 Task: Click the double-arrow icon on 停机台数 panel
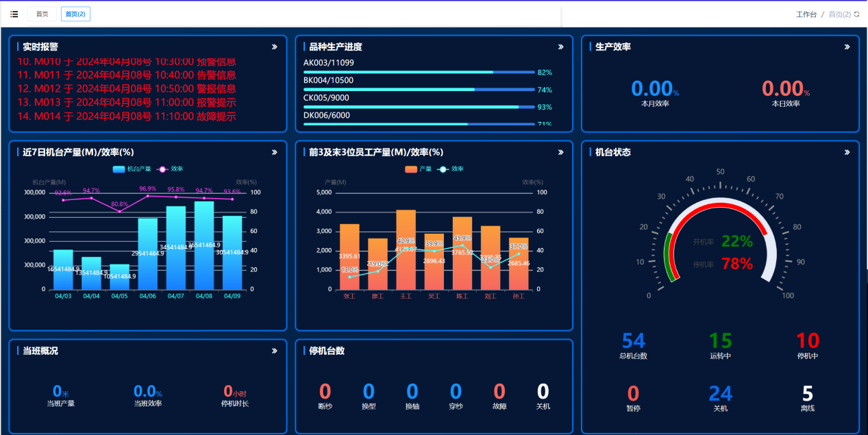pyautogui.click(x=561, y=351)
